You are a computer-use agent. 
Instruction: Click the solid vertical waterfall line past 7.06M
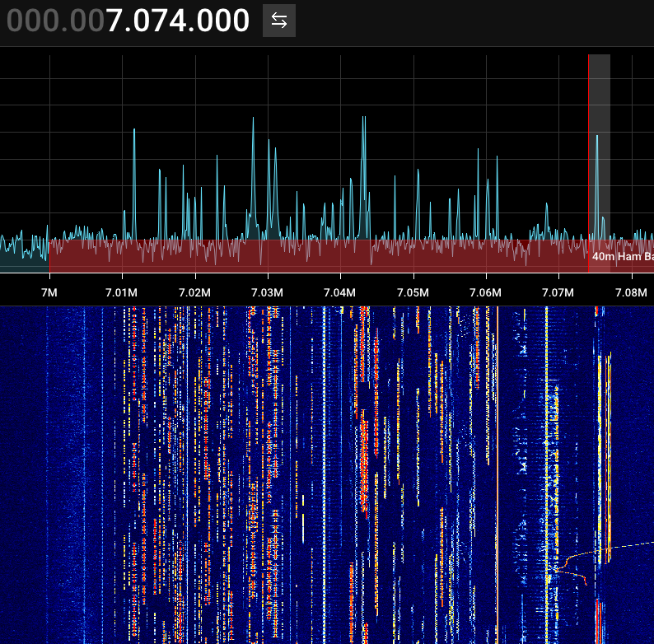498,474
